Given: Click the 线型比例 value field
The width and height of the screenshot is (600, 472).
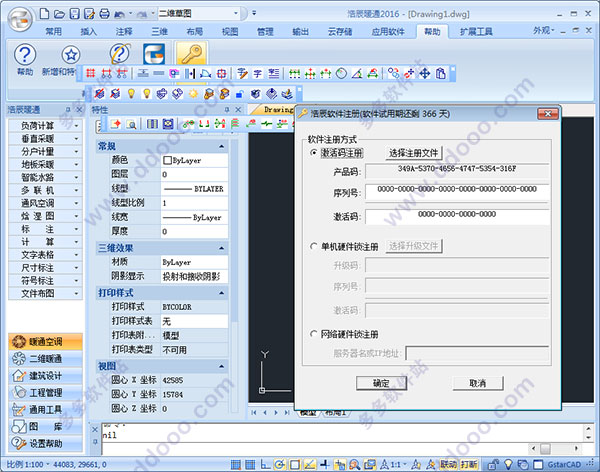Looking at the screenshot, I should coord(194,203).
